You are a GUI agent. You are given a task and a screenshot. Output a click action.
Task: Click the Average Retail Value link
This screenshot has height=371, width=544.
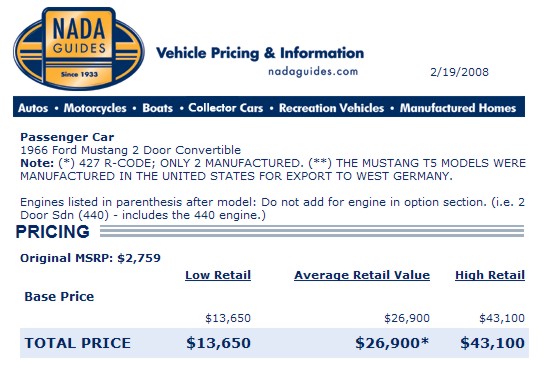pyautogui.click(x=362, y=275)
